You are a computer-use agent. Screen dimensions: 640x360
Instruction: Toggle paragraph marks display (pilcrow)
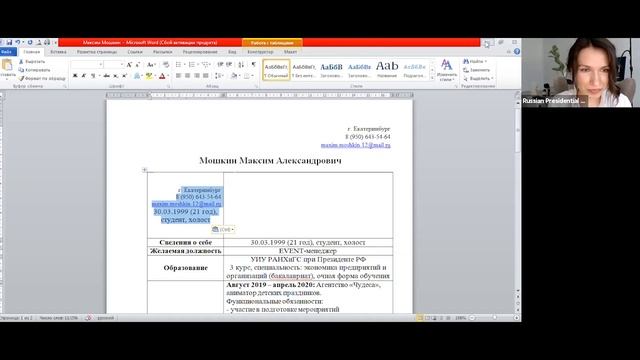point(254,64)
